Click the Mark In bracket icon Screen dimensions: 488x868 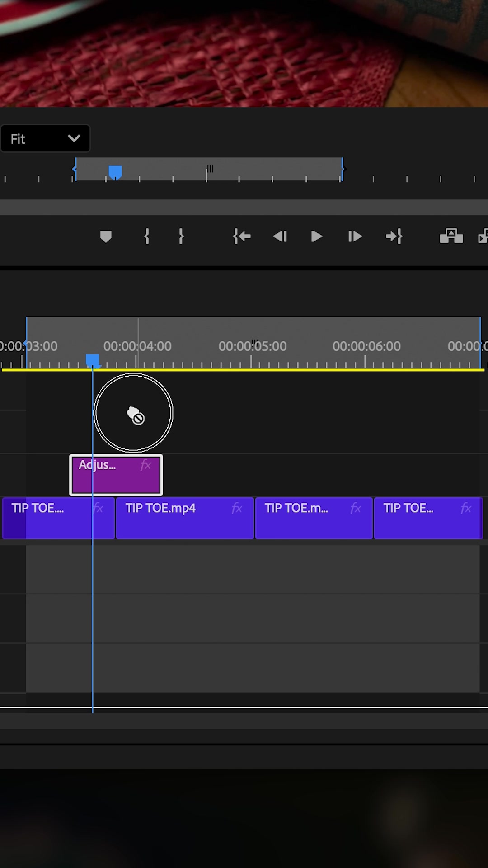coord(146,236)
